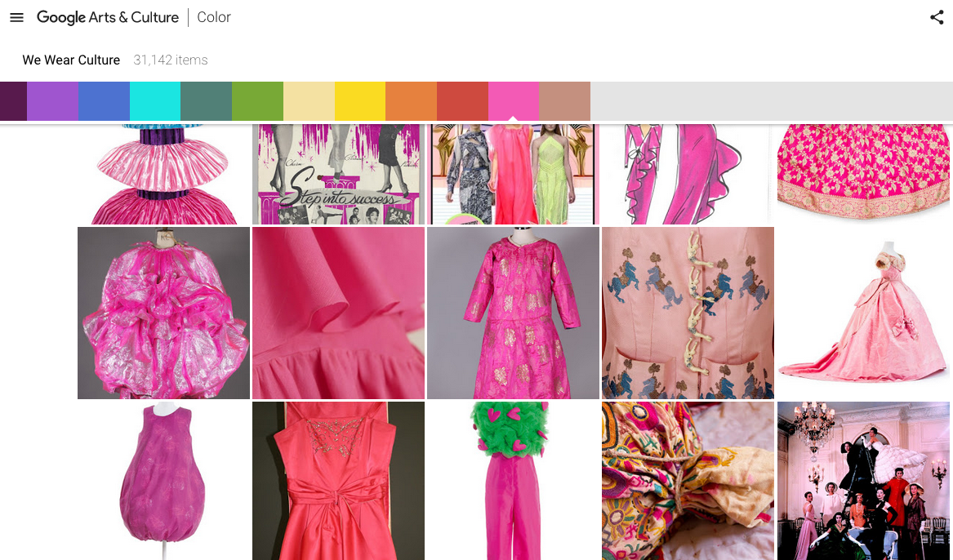This screenshot has height=560, width=953.
Task: View the chandelier ballroom group photo
Action: click(863, 480)
